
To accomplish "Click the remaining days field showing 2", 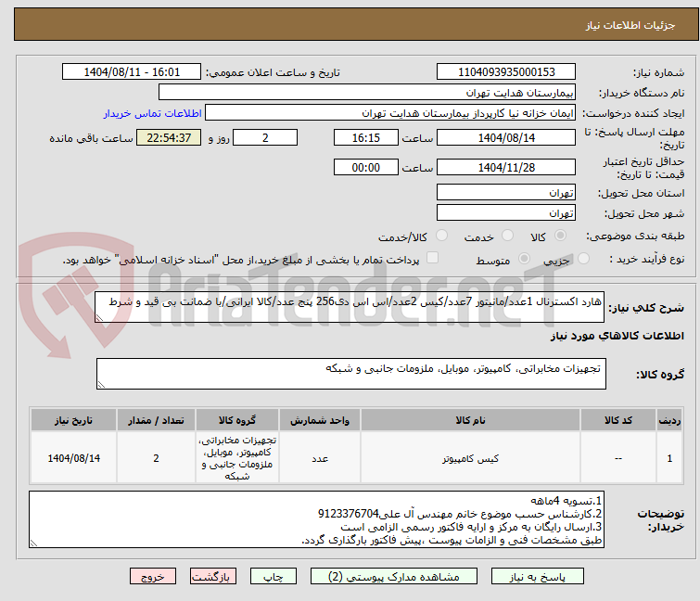I will 265,137.
